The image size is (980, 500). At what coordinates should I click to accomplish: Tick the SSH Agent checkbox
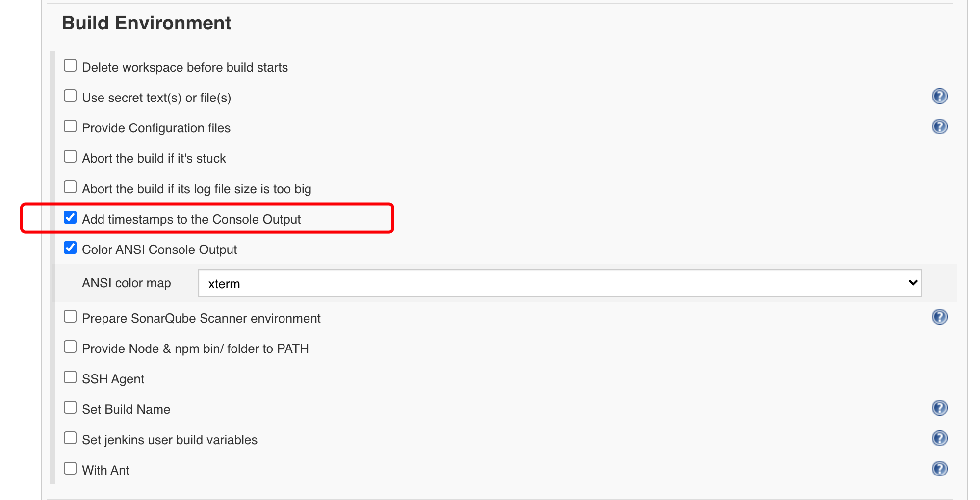click(70, 377)
